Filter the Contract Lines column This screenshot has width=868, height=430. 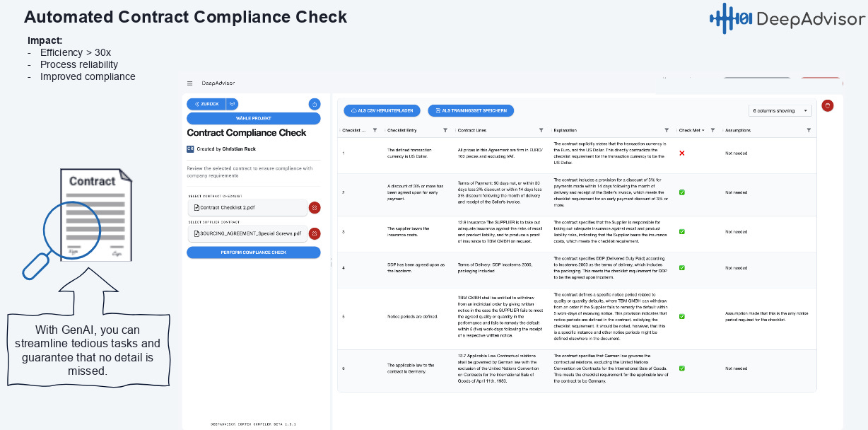tap(541, 130)
